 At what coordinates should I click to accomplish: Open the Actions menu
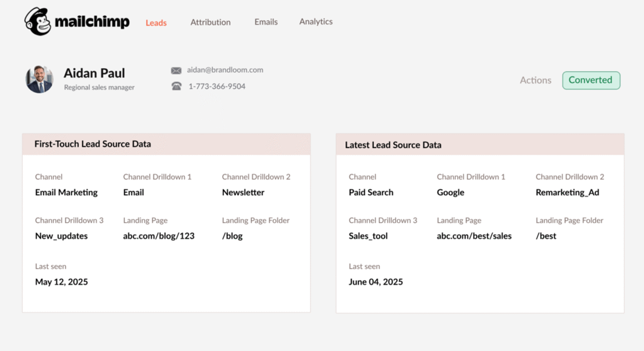(x=535, y=80)
